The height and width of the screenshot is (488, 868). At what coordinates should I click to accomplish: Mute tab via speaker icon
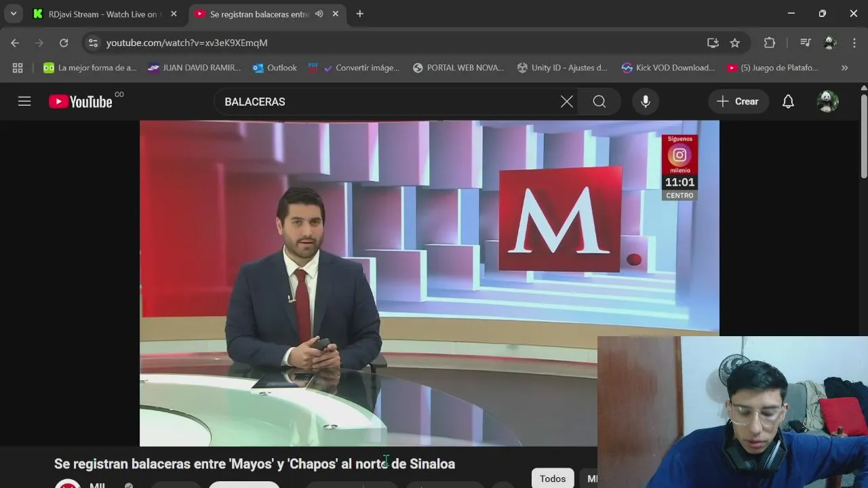(x=319, y=14)
